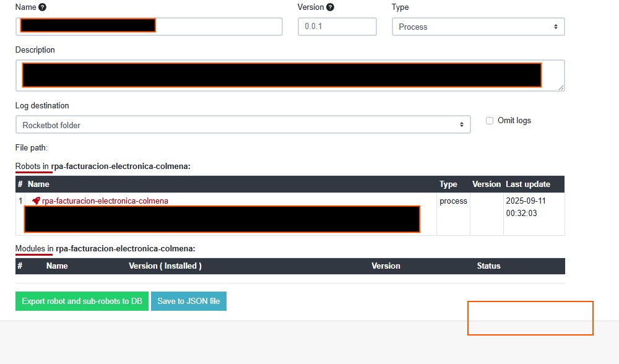The width and height of the screenshot is (619, 364).
Task: Open the Type dropdown showing Process
Action: click(478, 27)
